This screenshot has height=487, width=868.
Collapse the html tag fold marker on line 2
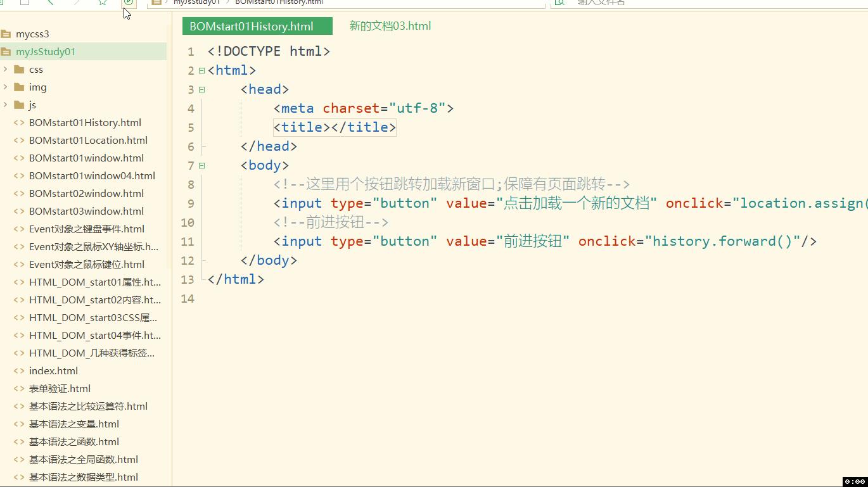201,70
